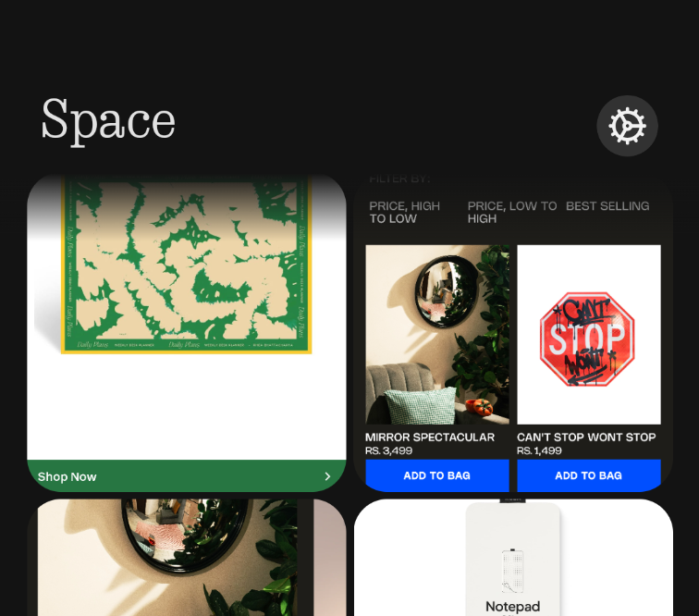This screenshot has width=699, height=616.
Task: Open the green Daily Plans planner image
Action: tap(187, 265)
